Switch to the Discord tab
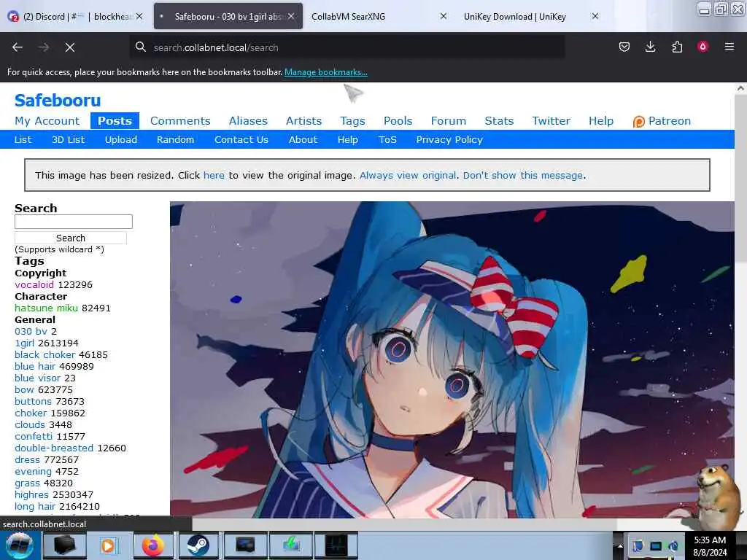The height and width of the screenshot is (560, 747). point(76,16)
